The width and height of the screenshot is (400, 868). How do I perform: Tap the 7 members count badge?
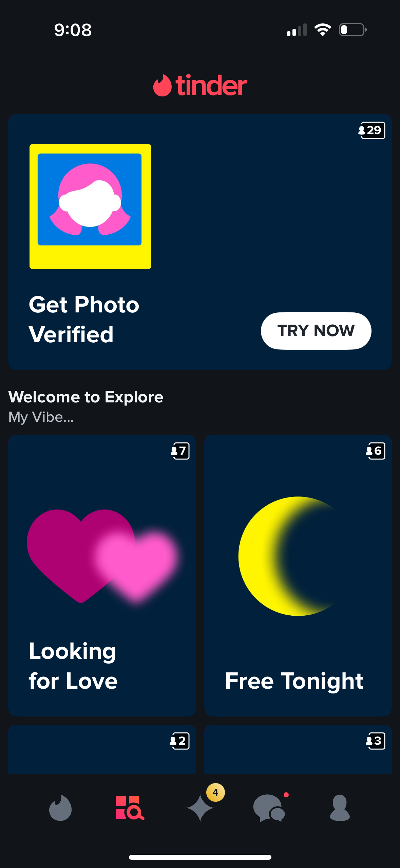pyautogui.click(x=180, y=451)
